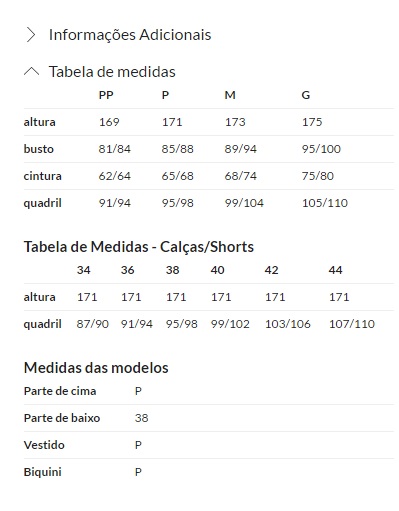
Task: Select size 34 column header
Action: click(x=83, y=270)
